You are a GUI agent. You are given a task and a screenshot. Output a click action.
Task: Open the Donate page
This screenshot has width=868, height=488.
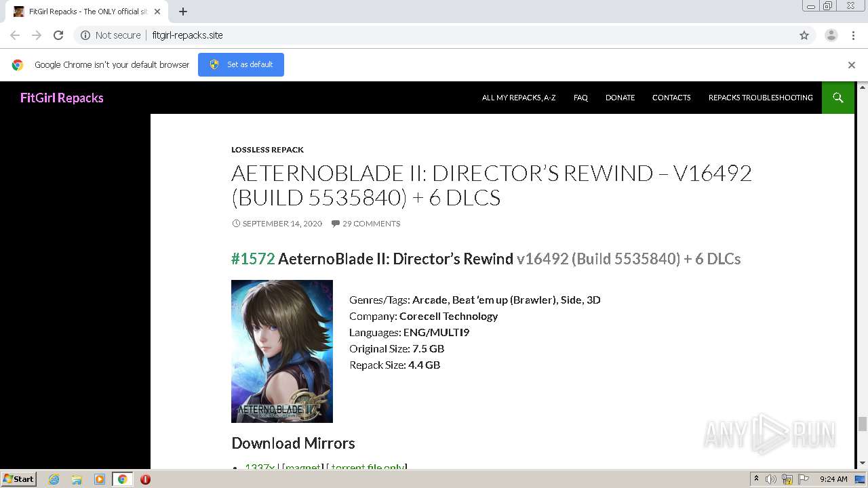(620, 98)
